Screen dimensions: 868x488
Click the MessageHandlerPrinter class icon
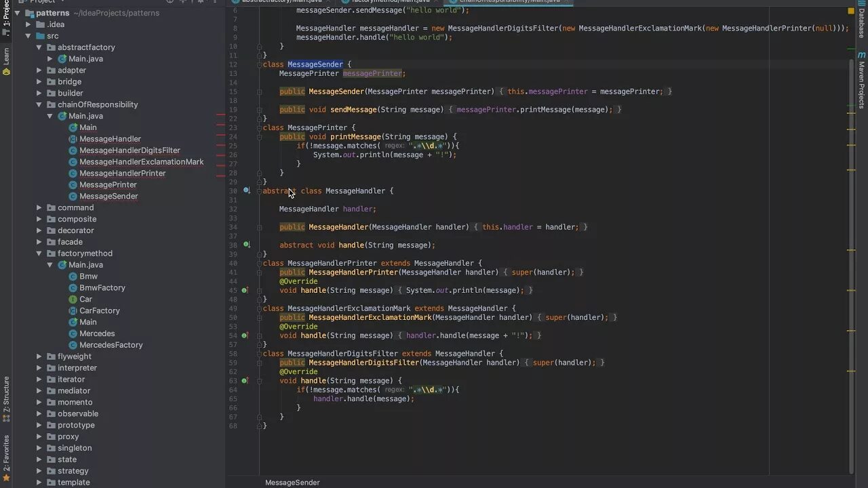tap(73, 174)
